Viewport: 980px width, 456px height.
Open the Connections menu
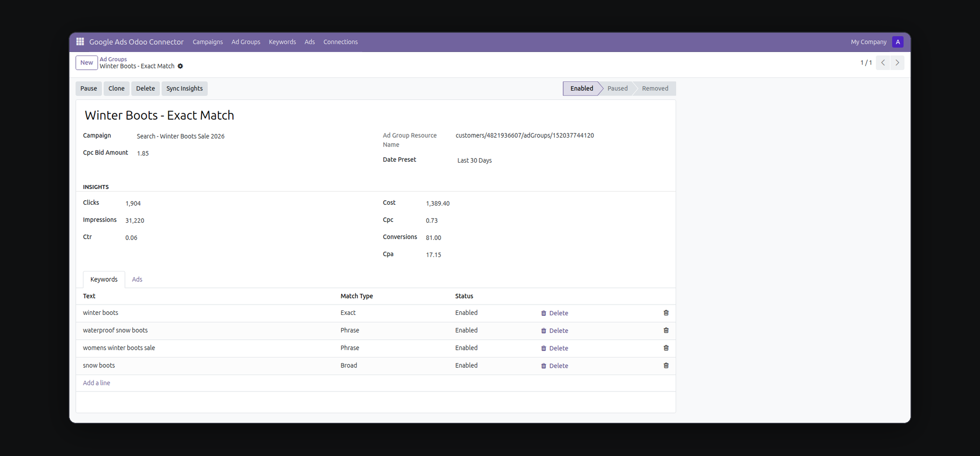340,42
